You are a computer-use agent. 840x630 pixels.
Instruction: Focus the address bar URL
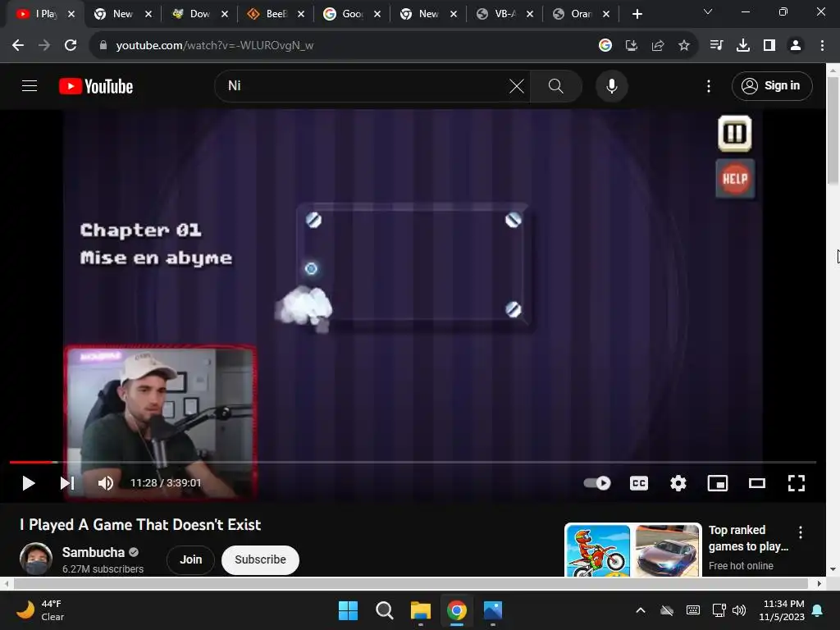tap(214, 46)
